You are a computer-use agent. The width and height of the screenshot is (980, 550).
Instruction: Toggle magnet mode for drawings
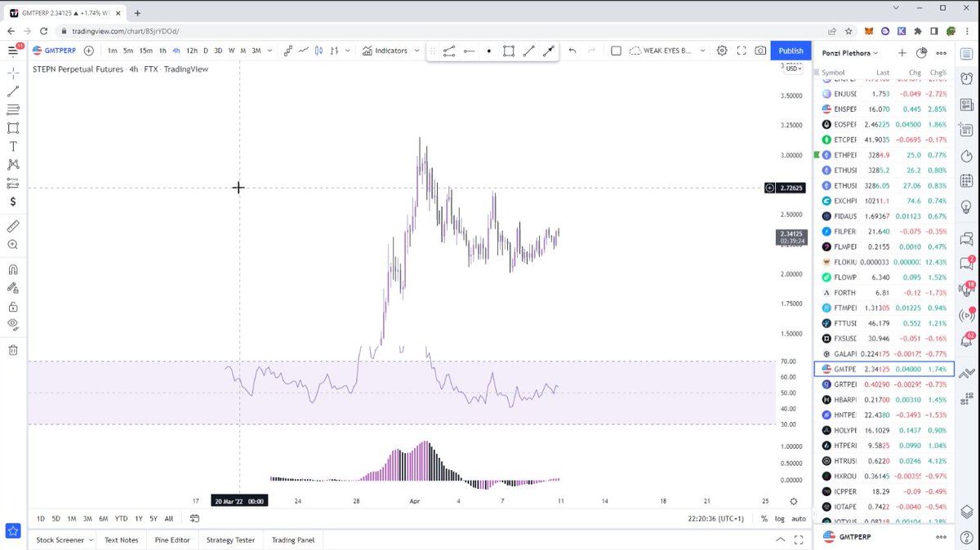click(13, 269)
